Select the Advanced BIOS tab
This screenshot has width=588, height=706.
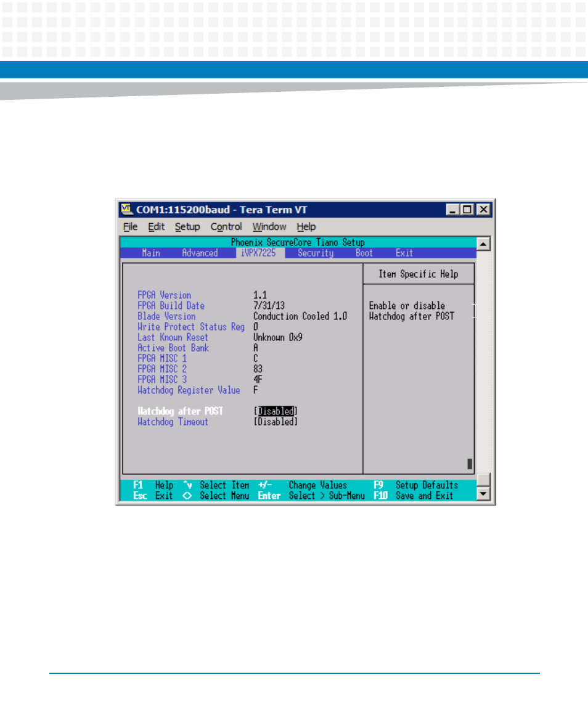tap(200, 253)
